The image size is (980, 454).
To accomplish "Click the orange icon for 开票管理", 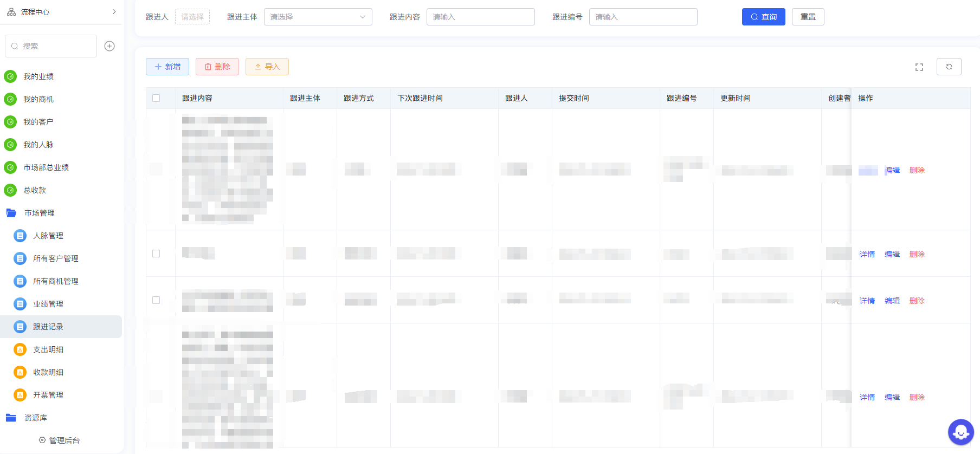I will pyautogui.click(x=20, y=395).
